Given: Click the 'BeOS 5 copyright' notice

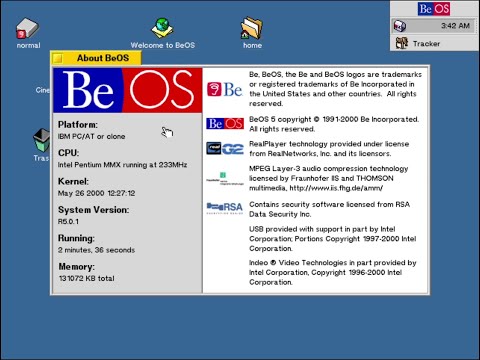Looking at the screenshot, I should coord(334,124).
